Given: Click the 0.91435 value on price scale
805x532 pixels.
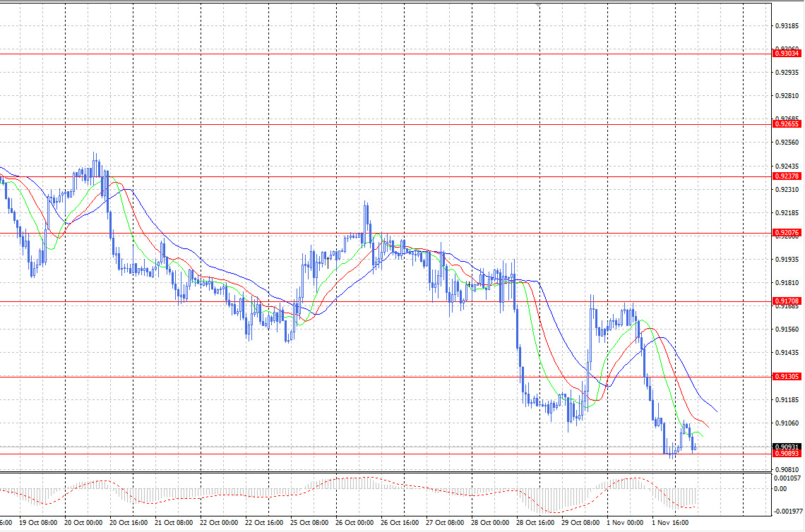Looking at the screenshot, I should tap(787, 353).
